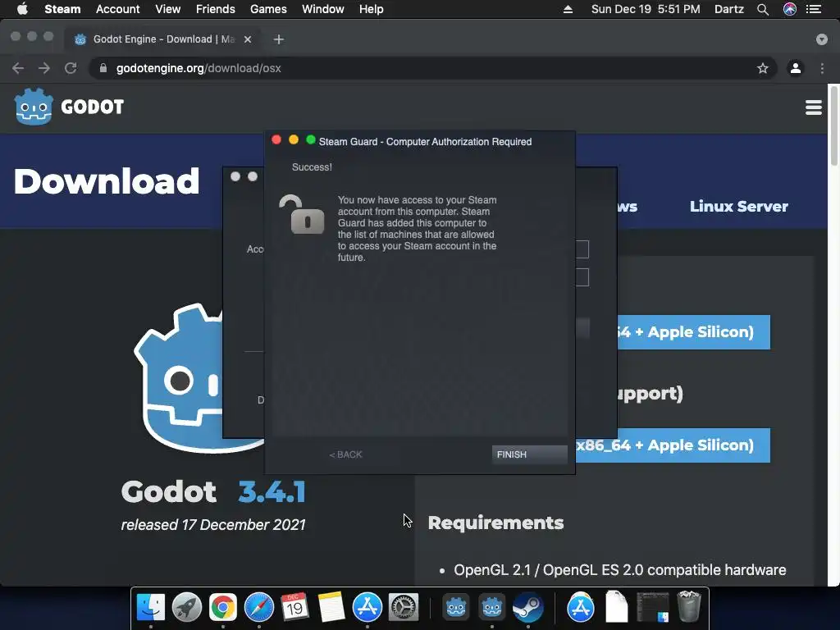Open the Window menu

(x=323, y=9)
